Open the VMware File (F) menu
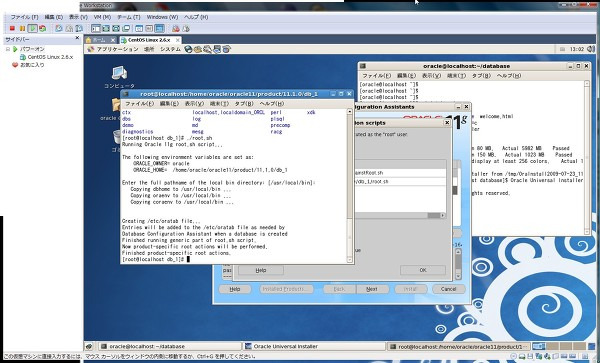Screen dimensions: 600x363 [x=24, y=17]
